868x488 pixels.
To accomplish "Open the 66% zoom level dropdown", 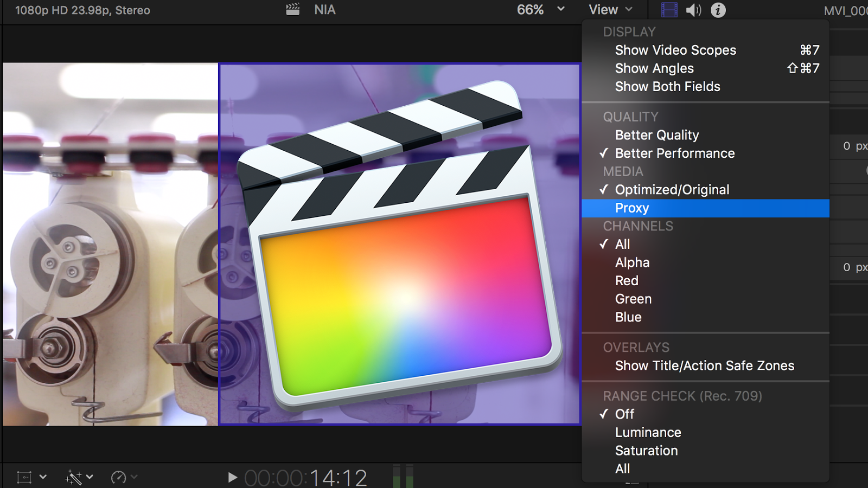I will point(541,10).
